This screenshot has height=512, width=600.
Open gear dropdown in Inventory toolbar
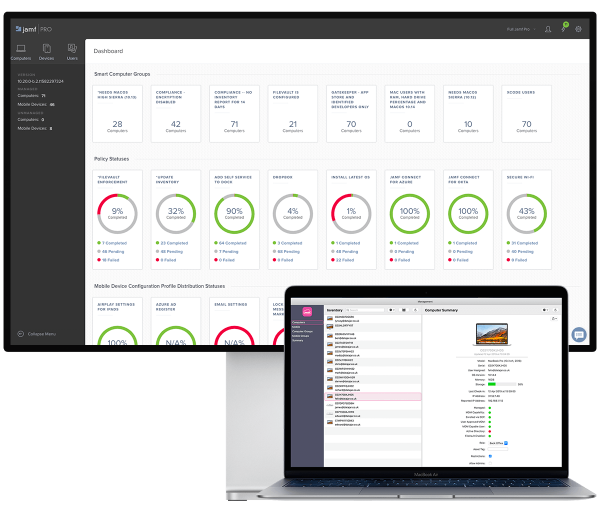391,310
